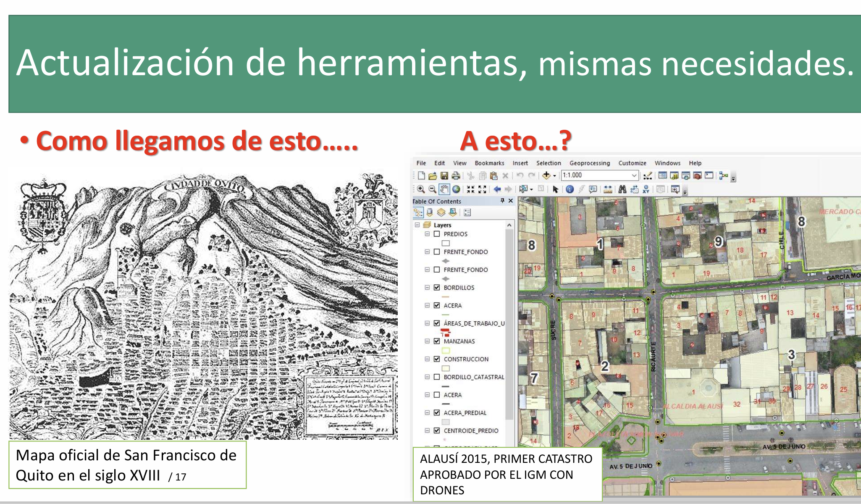This screenshot has height=504, width=861.
Task: Collapse the PREDIOS layer legend
Action: (x=427, y=234)
